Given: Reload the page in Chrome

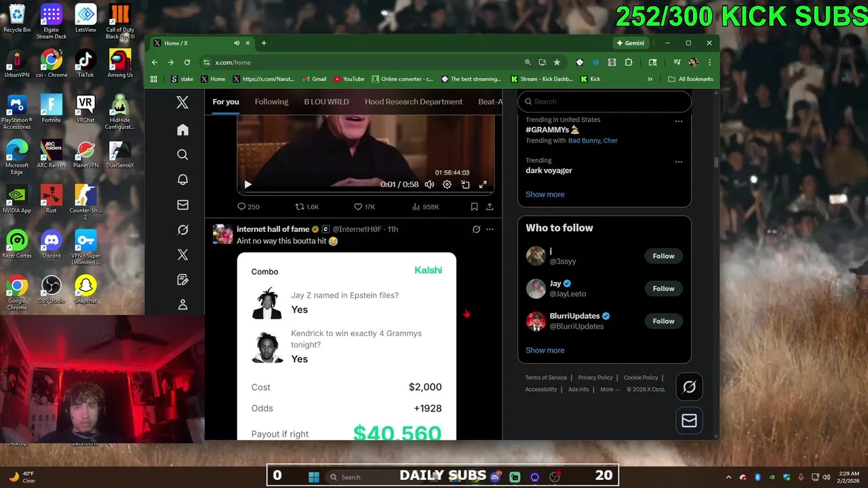Looking at the screenshot, I should (x=187, y=62).
